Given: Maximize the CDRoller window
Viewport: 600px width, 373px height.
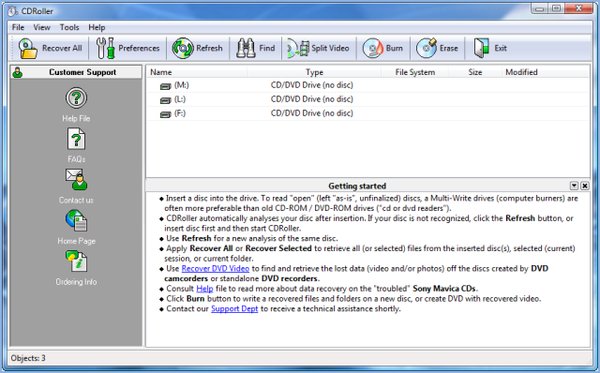Looking at the screenshot, I should click(x=556, y=8).
